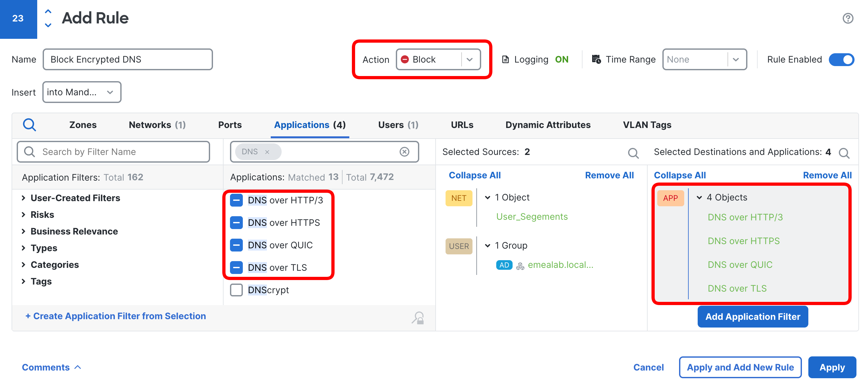This screenshot has width=868, height=392.
Task: Toggle the Rule Enabled switch
Action: coord(841,60)
